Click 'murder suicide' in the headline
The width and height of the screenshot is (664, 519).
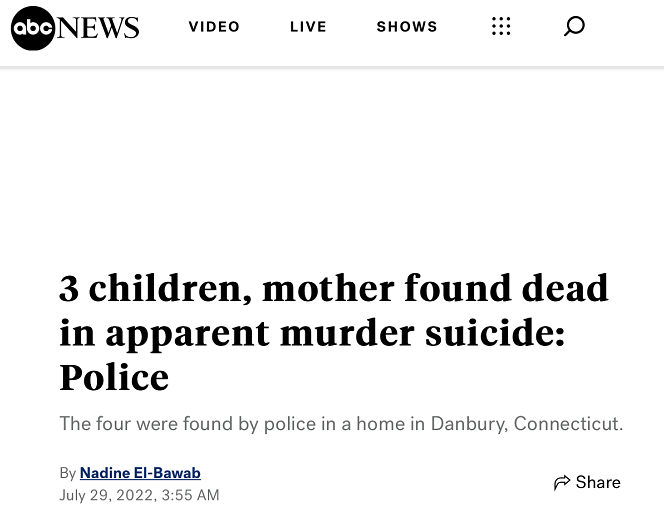coord(422,333)
